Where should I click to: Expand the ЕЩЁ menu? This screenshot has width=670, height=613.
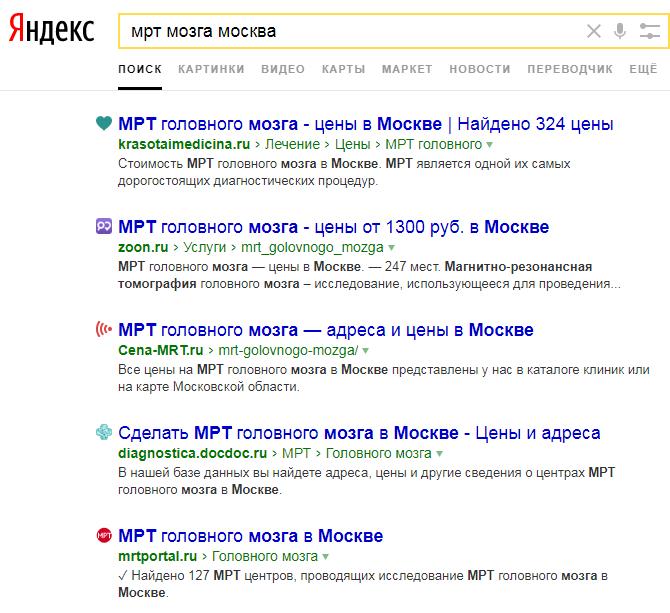coord(643,69)
